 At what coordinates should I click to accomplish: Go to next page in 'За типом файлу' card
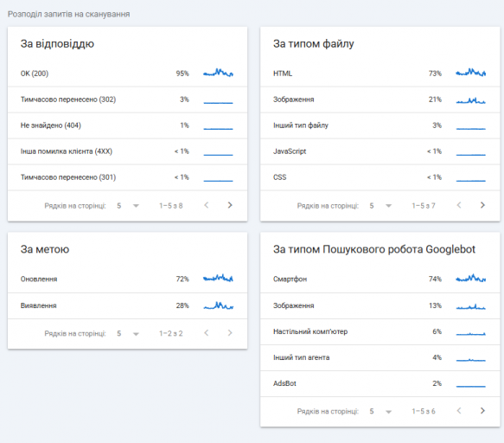click(482, 205)
